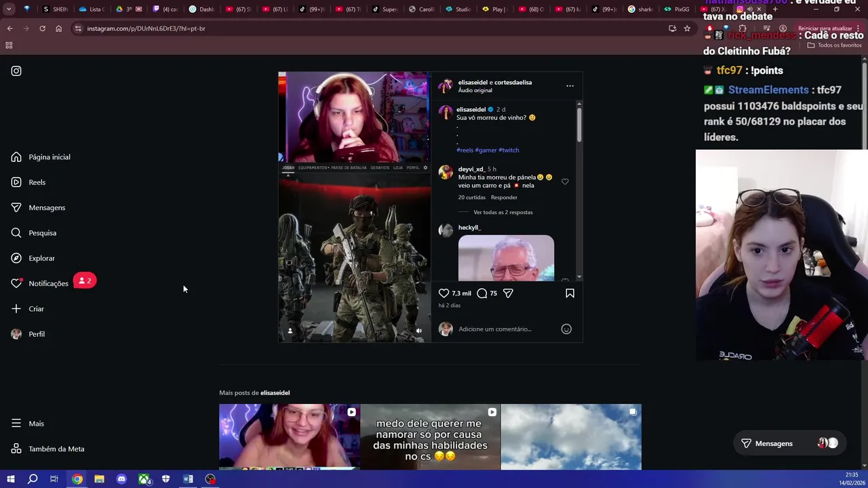View site information icon in address bar
This screenshot has height=488, width=868.
point(78,28)
